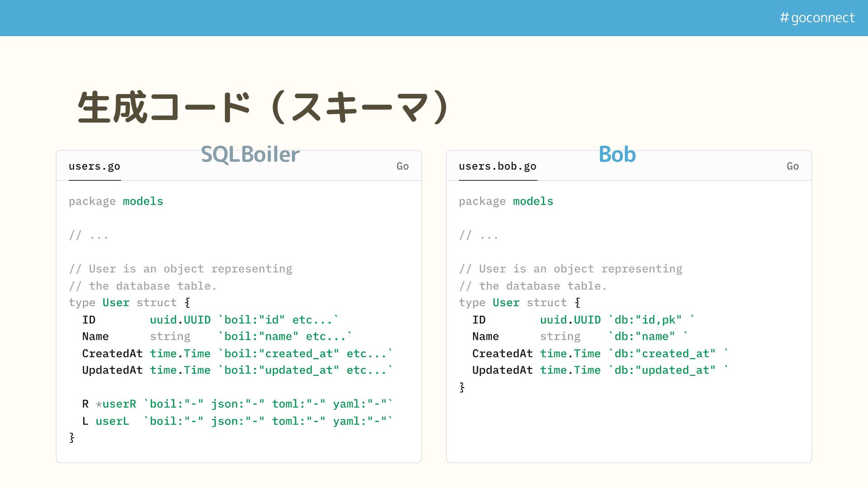Click 'package models' line in users.go
The height and width of the screenshot is (488, 868).
click(x=116, y=202)
